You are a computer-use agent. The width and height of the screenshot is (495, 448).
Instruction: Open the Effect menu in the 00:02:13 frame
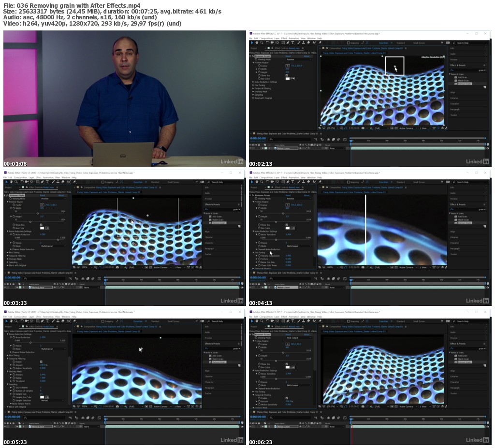click(x=284, y=38)
